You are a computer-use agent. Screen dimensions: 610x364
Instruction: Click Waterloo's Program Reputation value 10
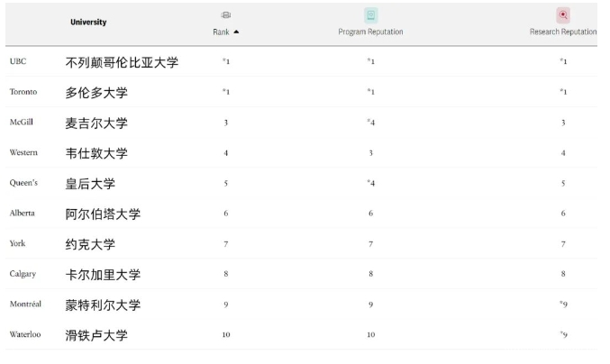370,334
